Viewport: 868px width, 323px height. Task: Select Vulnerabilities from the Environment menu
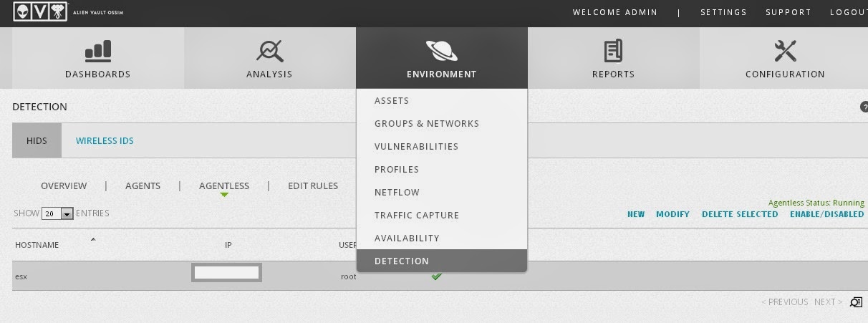click(x=416, y=147)
